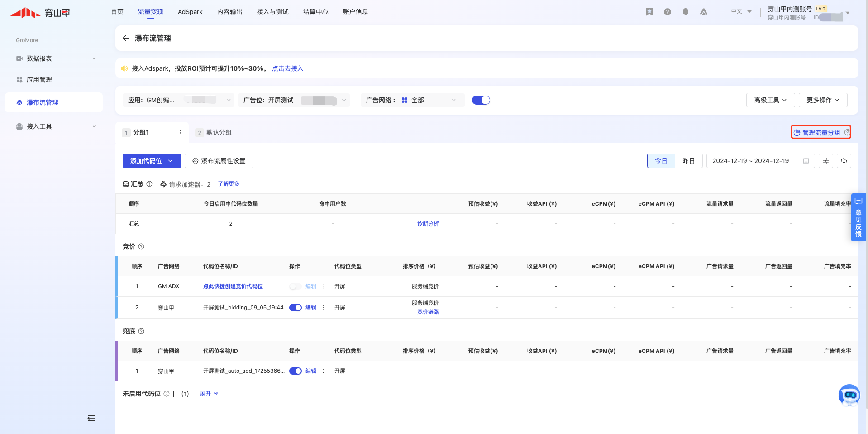868x434 pixels.
Task: Toggle the 开屏测试_bidding code slot switch
Action: coord(296,308)
